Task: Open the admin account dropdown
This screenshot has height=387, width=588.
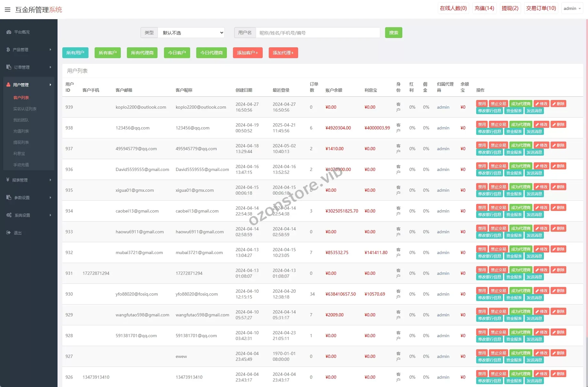Action: [x=572, y=8]
